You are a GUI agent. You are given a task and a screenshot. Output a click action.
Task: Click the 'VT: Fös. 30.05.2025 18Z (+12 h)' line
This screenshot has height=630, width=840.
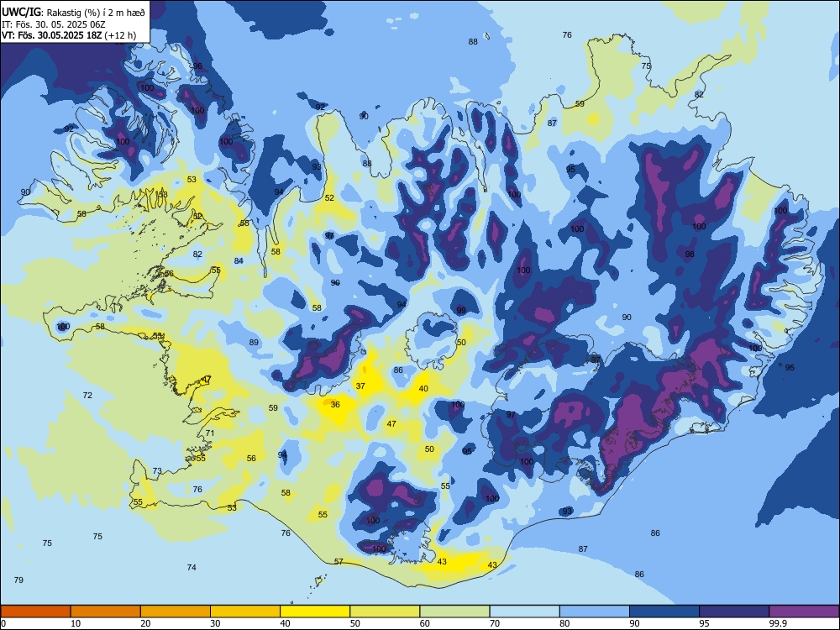coord(69,35)
